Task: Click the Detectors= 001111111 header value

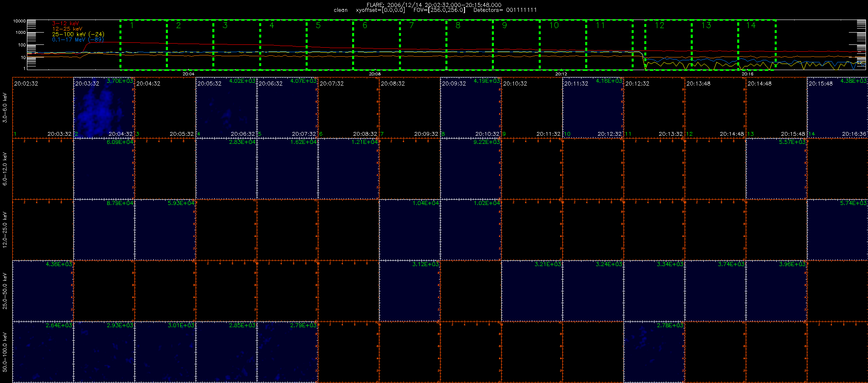Action: [505, 10]
